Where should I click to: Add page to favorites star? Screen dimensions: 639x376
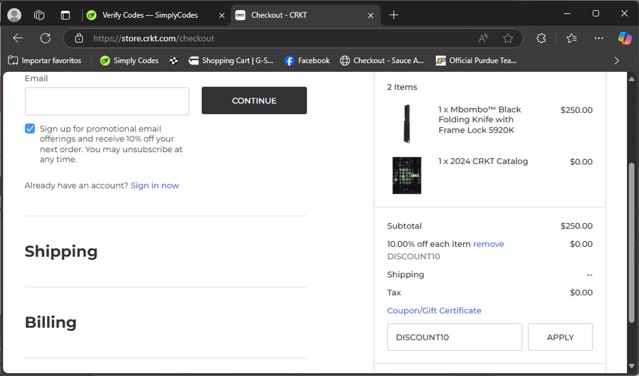tap(508, 38)
